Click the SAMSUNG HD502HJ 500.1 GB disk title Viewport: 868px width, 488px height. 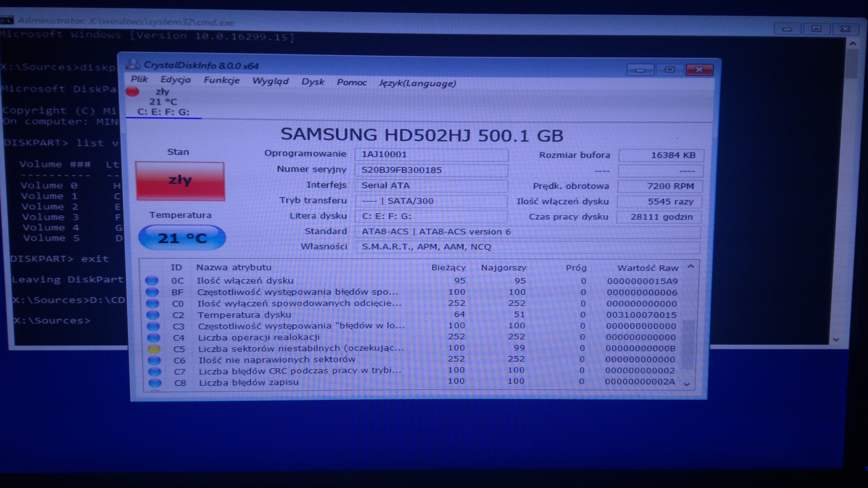click(422, 135)
